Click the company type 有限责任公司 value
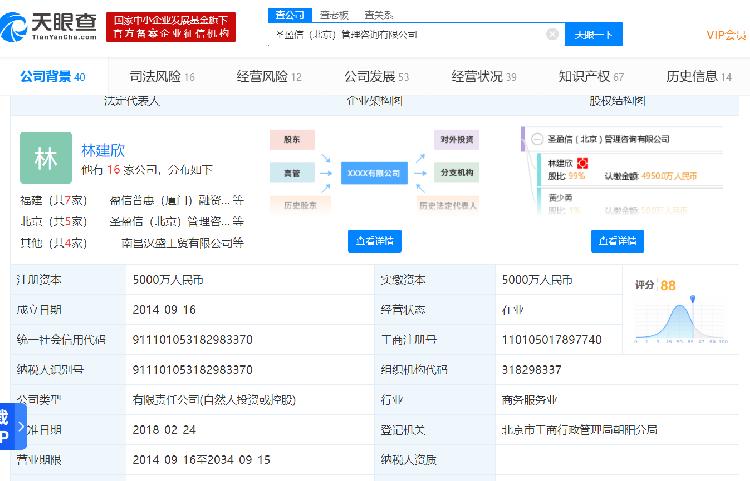Image resolution: width=750 pixels, height=481 pixels. [x=214, y=400]
